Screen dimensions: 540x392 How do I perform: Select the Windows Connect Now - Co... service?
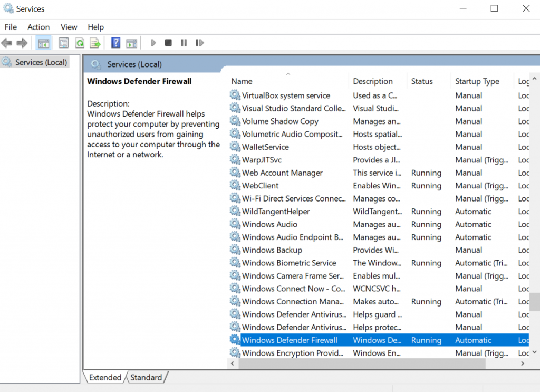[x=379, y=288]
